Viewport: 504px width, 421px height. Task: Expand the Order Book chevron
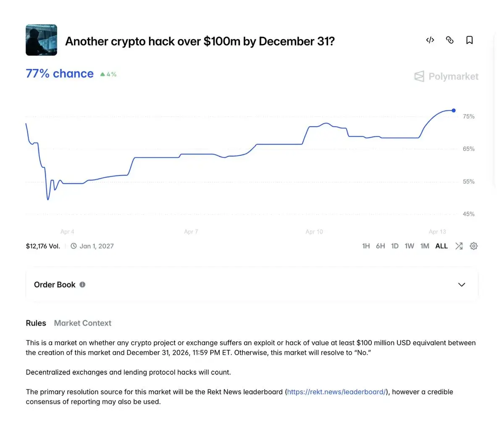coord(462,285)
